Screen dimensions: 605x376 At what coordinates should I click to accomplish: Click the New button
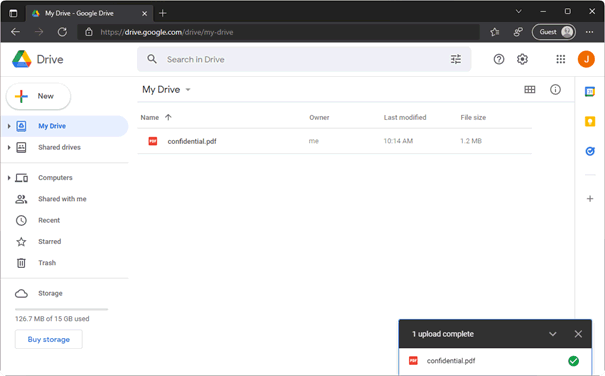tap(38, 96)
